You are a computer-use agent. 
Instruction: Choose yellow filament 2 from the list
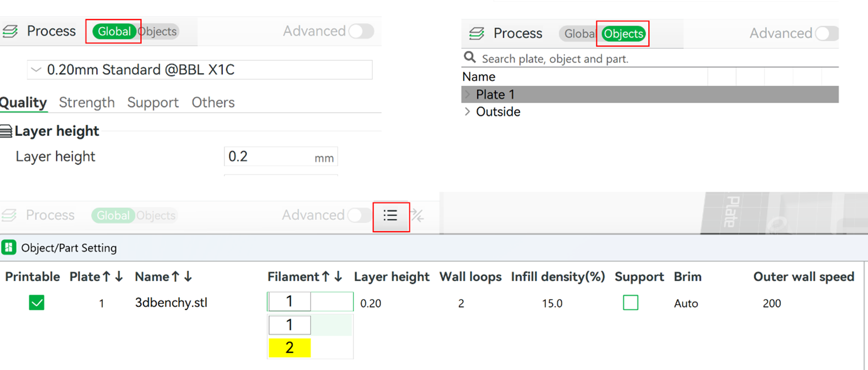(290, 347)
